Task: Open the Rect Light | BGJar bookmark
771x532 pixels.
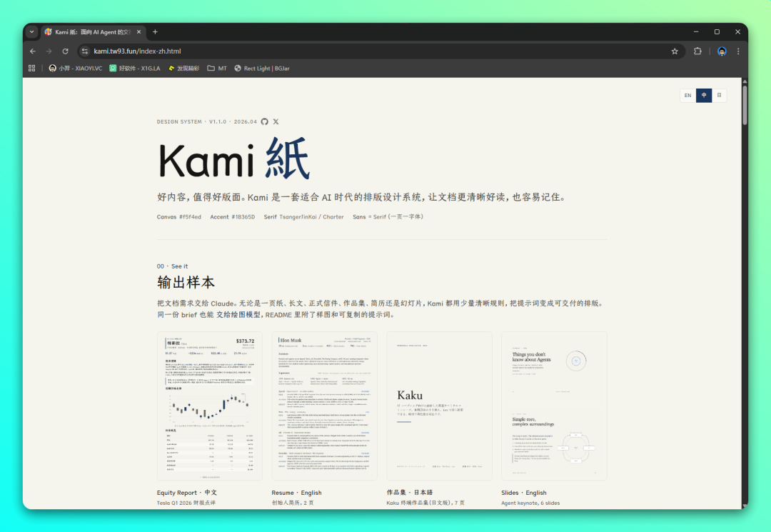Action: [261, 69]
